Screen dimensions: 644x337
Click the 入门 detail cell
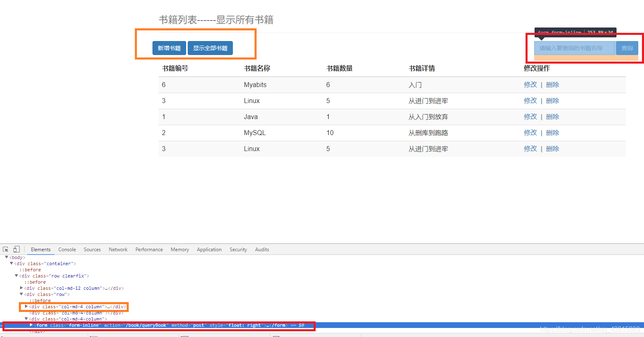coord(415,85)
